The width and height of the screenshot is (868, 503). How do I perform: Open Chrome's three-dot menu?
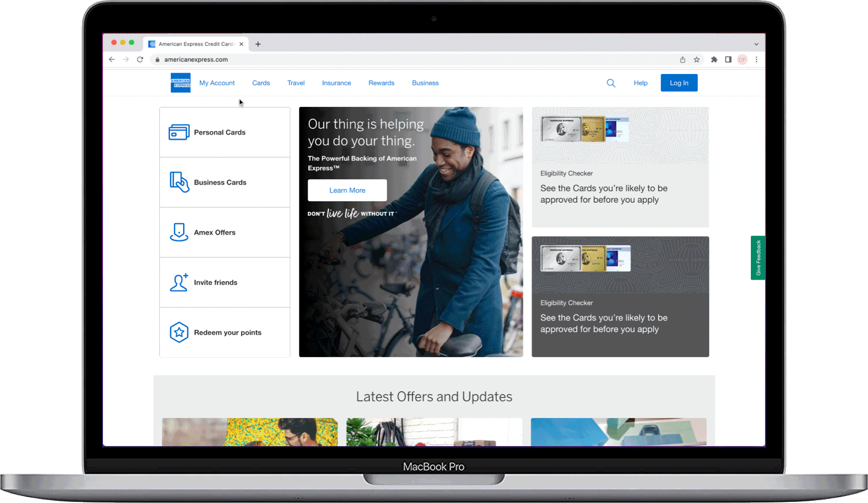tap(756, 60)
